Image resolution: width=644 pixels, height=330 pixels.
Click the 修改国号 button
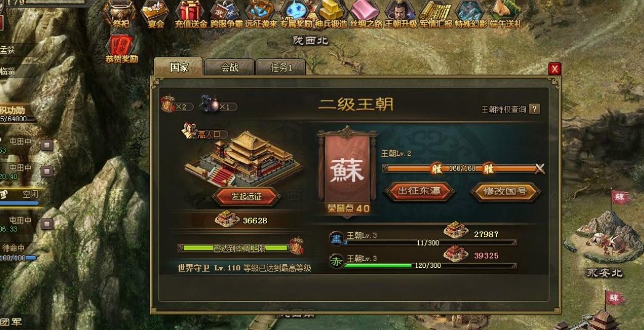pos(505,191)
